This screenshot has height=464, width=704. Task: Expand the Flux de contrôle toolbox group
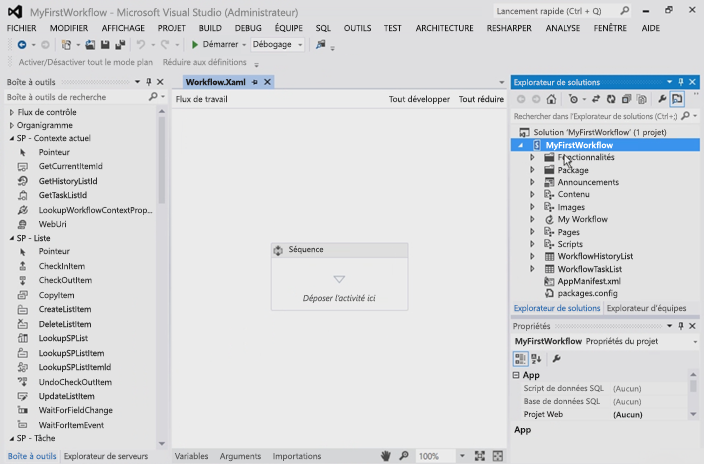click(12, 112)
